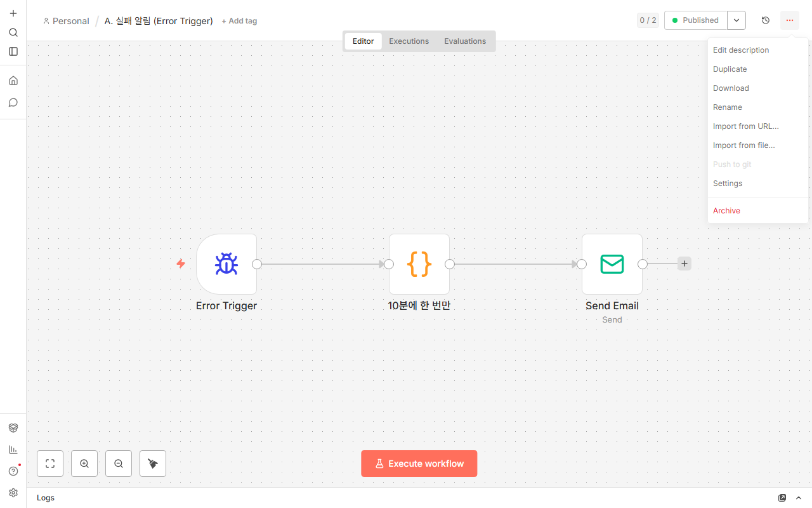The image size is (812, 508).
Task: Click the Execute workflow button
Action: 419,464
